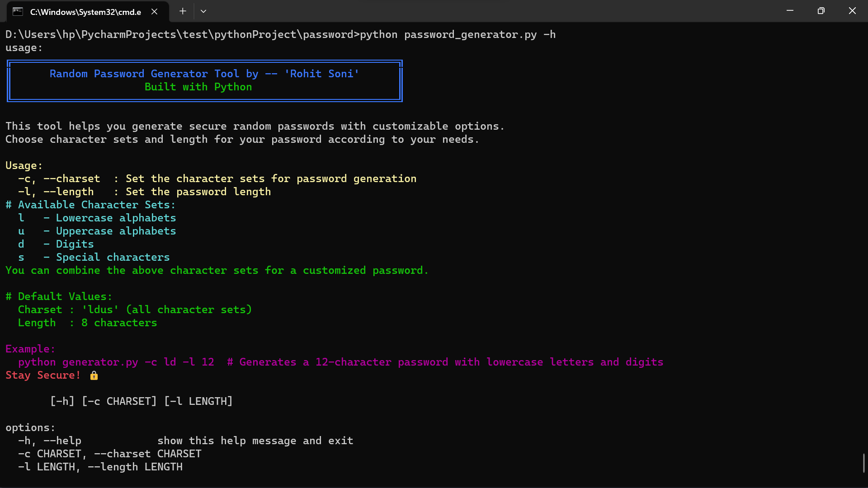Image resolution: width=868 pixels, height=488 pixels.
Task: Click the minimize window icon
Action: tap(790, 10)
